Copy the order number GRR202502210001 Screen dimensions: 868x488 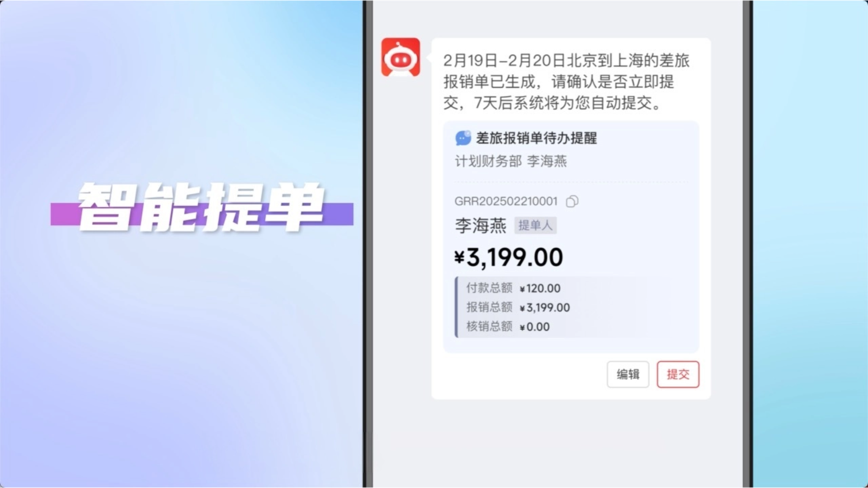(x=572, y=201)
